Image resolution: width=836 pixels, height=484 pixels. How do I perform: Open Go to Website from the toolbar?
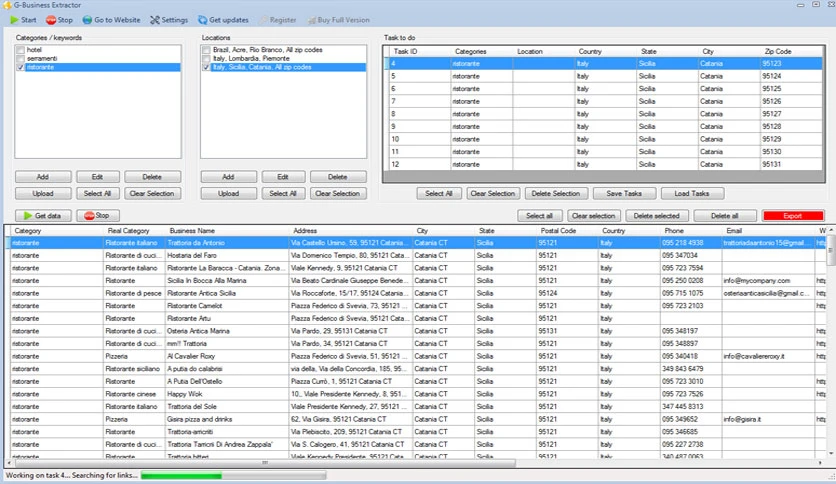click(x=111, y=20)
